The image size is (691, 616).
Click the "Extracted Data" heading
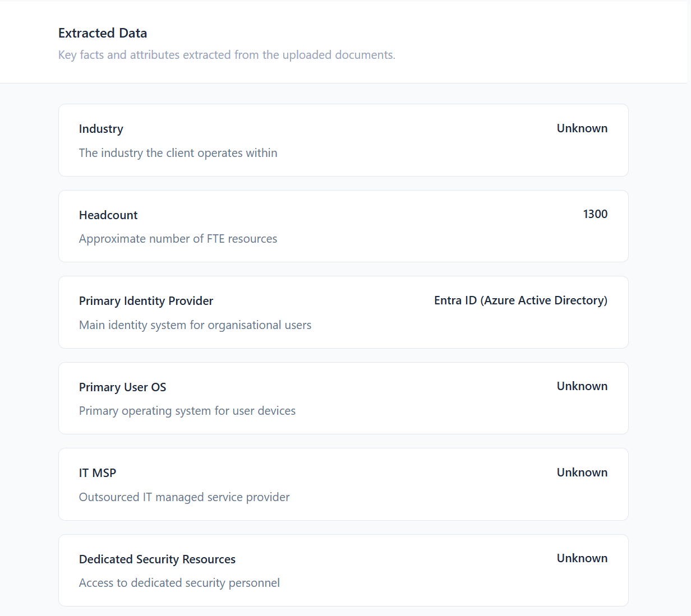[x=102, y=33]
